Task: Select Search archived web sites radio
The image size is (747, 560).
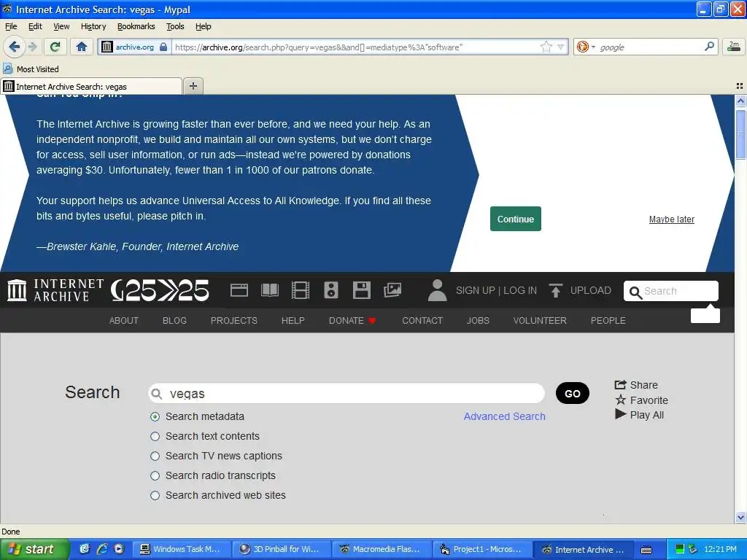Action: coord(155,495)
